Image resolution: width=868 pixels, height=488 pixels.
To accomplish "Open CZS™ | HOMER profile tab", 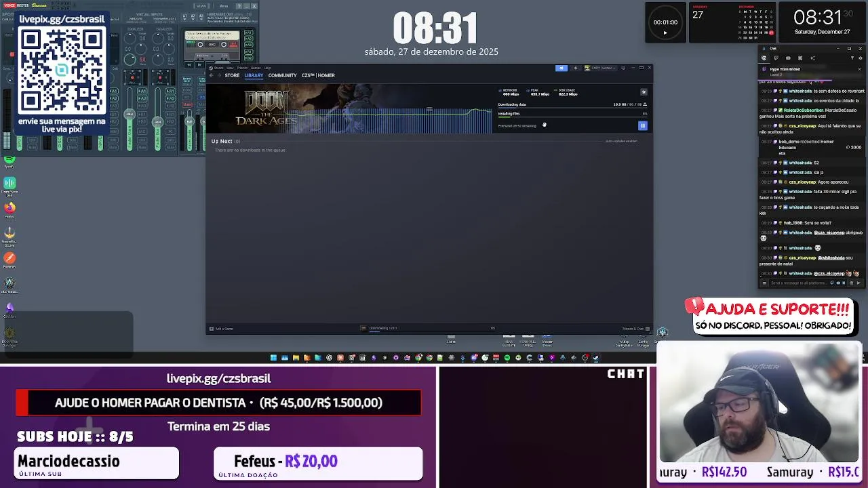I will click(x=318, y=75).
